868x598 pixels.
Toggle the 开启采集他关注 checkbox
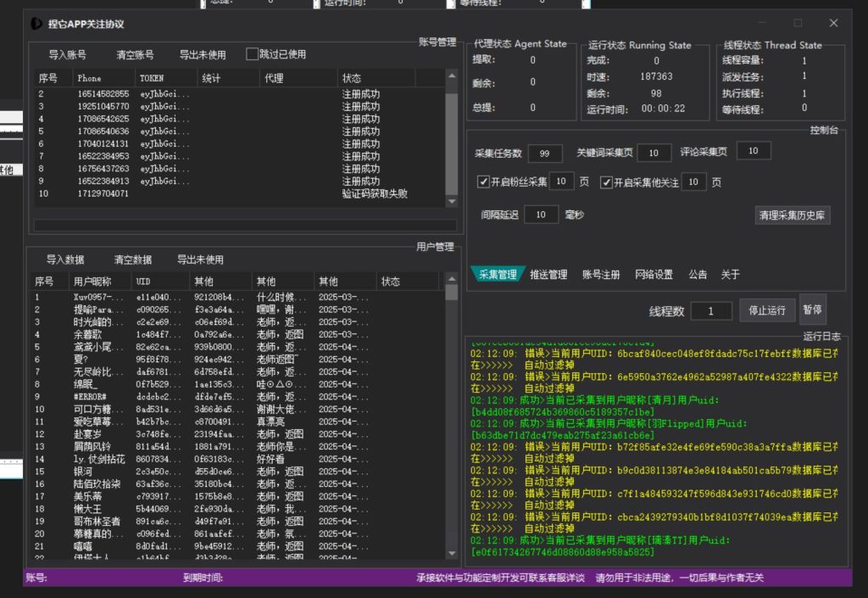click(606, 182)
